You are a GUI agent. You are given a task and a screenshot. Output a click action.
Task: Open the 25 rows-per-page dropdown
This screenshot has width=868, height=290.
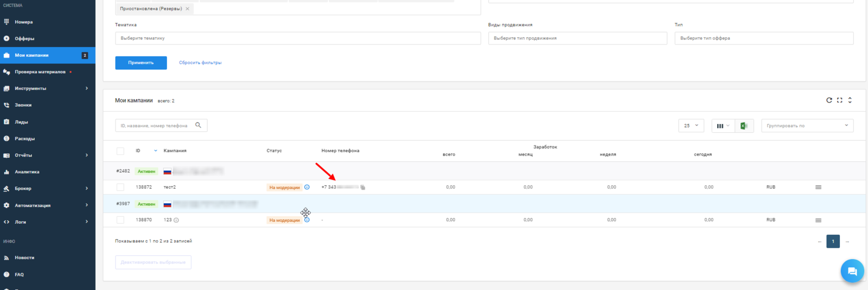click(691, 126)
